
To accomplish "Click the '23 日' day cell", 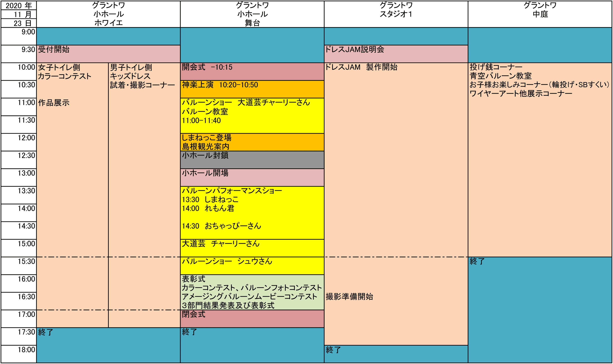I will [19, 23].
